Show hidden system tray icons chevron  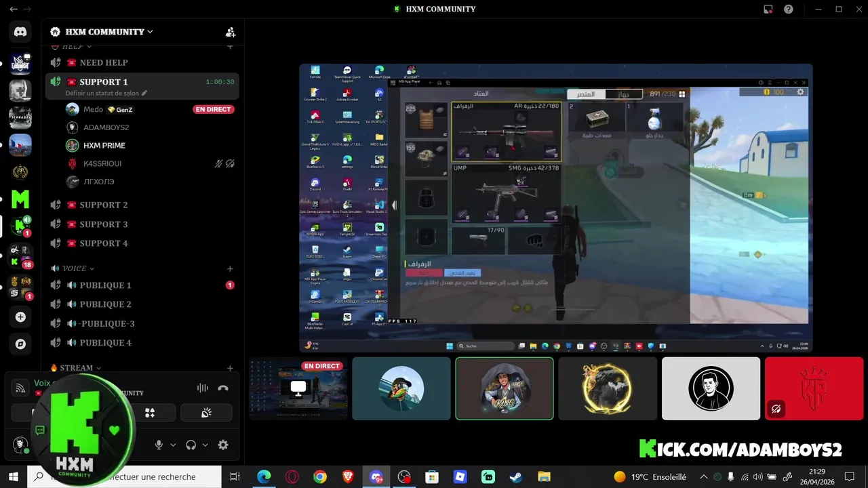click(704, 477)
